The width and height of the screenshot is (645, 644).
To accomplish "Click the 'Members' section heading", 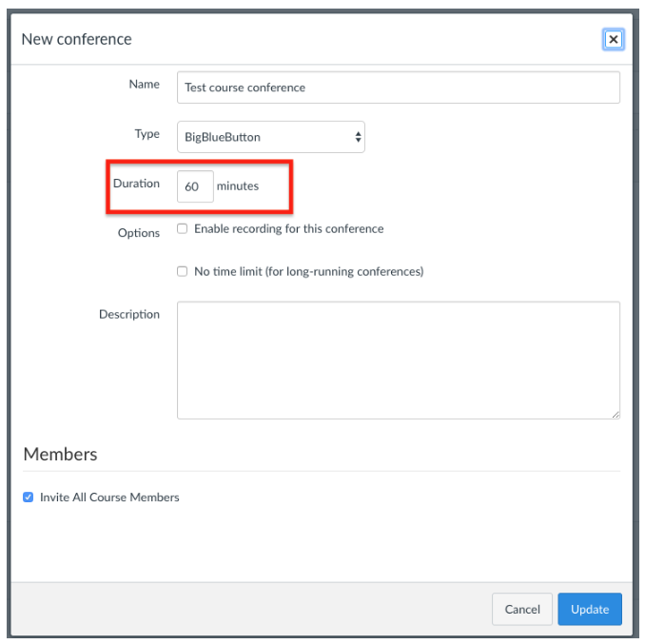I will coord(60,454).
